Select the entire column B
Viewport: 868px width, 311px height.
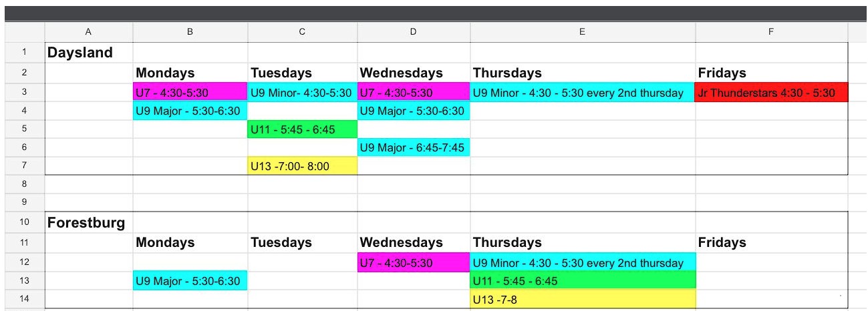click(190, 32)
